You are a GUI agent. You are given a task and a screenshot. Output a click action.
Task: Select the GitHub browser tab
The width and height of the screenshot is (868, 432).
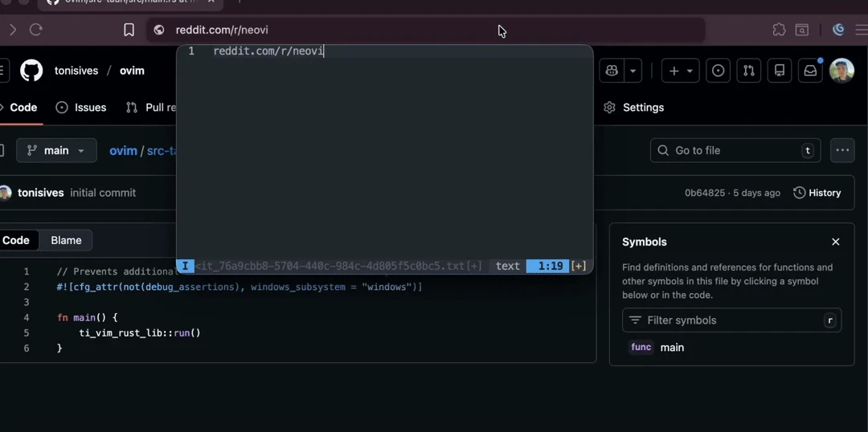tap(130, 2)
